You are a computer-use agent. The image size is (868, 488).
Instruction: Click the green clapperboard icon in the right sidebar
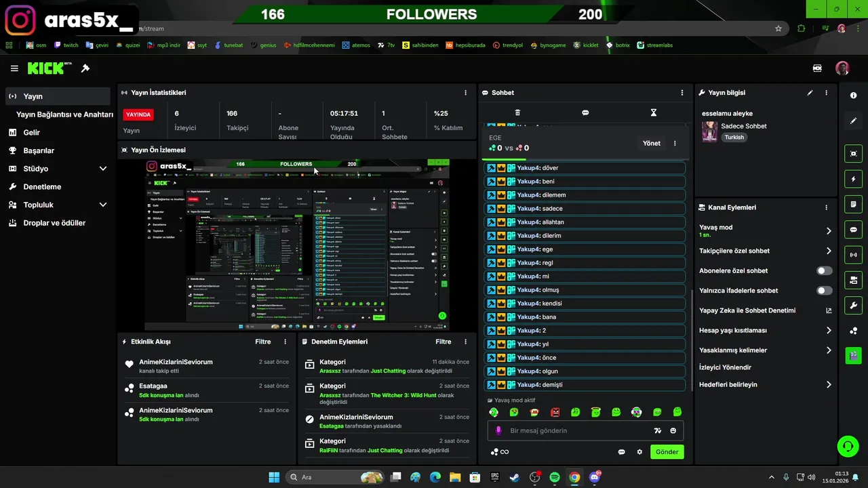[854, 355]
